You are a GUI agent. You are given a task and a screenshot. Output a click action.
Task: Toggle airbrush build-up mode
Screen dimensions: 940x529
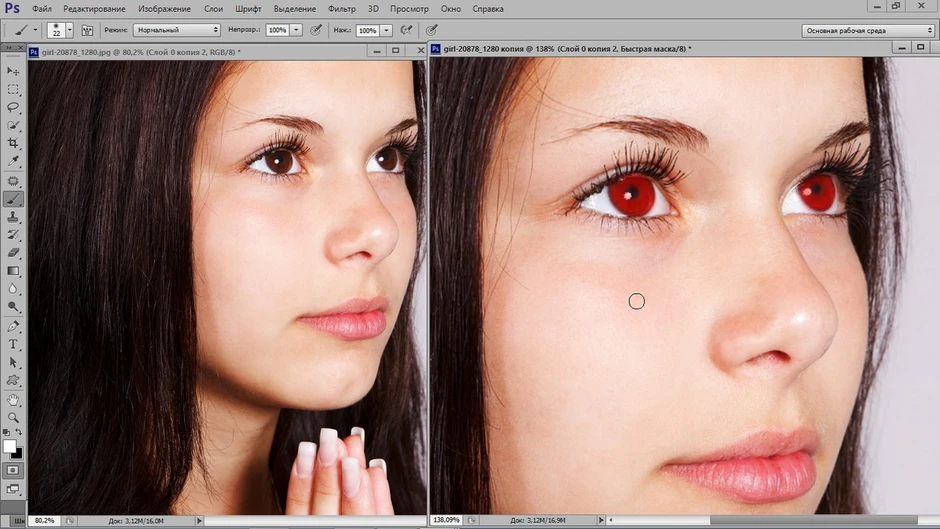click(x=406, y=30)
